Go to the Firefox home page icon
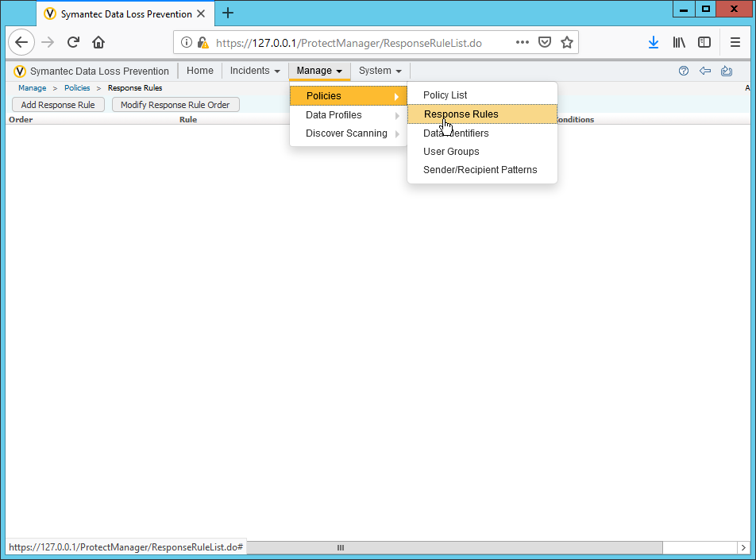 point(98,42)
